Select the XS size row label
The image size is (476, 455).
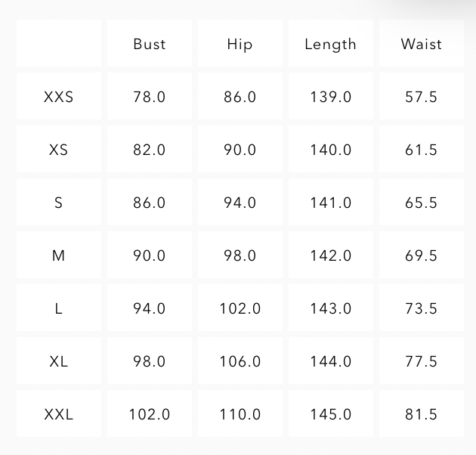(x=58, y=150)
